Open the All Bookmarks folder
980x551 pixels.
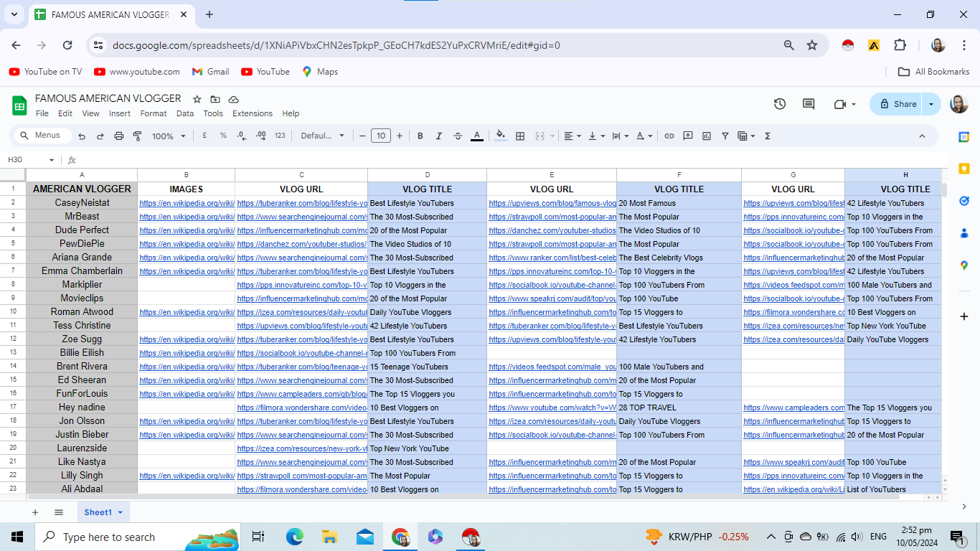(934, 72)
